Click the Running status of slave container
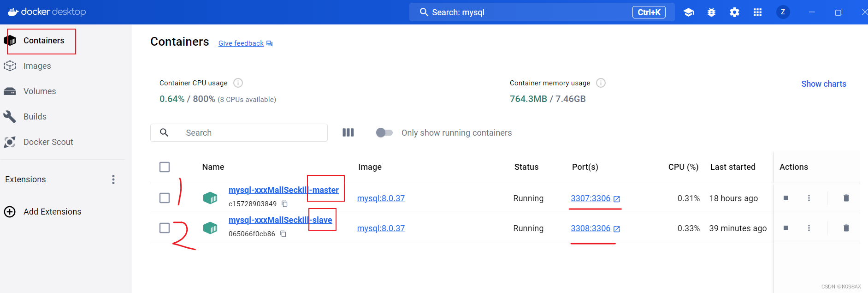 pyautogui.click(x=528, y=228)
